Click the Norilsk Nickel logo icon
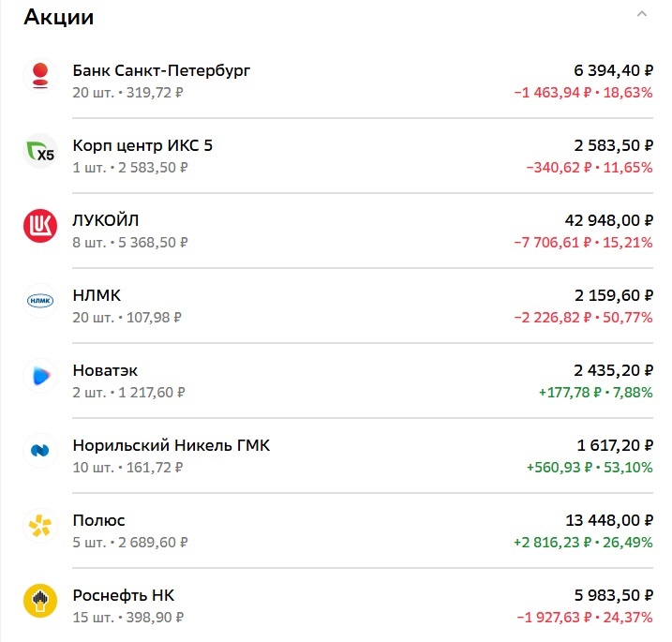 point(40,452)
